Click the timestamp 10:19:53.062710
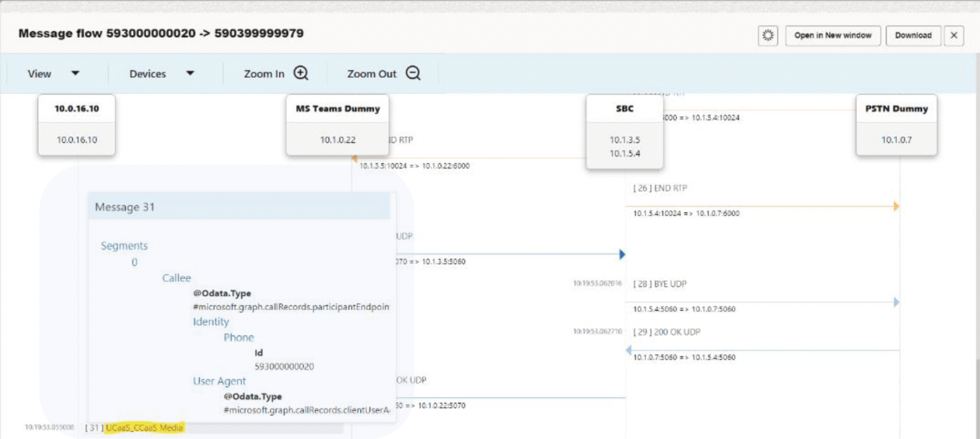Image resolution: width=980 pixels, height=439 pixels. [597, 331]
